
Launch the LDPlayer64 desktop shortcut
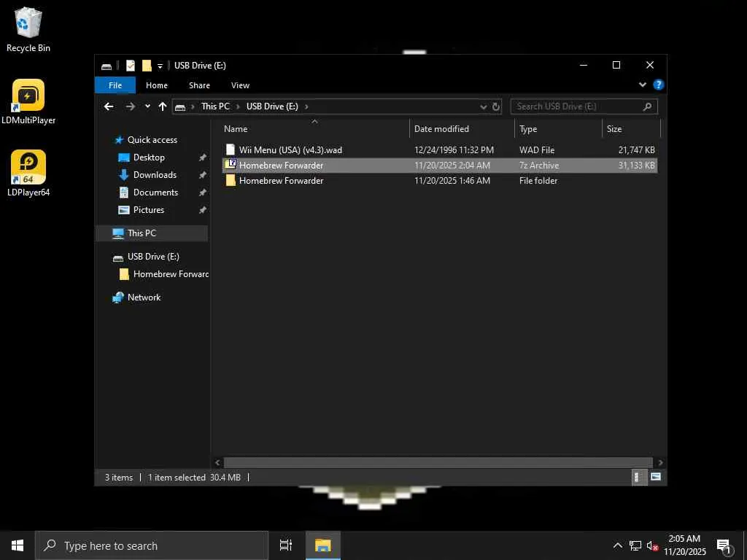click(x=28, y=174)
